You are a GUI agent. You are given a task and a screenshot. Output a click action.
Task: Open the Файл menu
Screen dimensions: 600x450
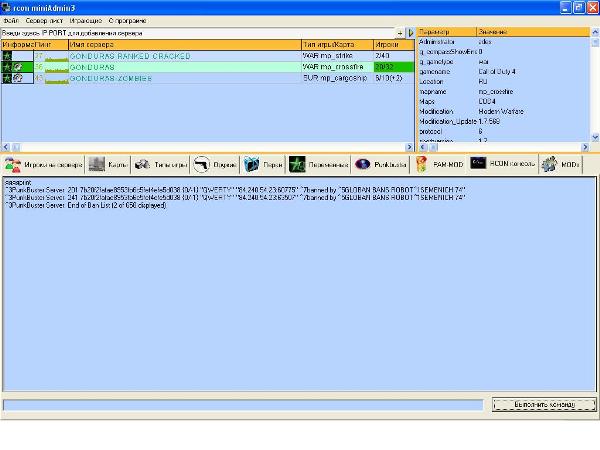[11, 21]
